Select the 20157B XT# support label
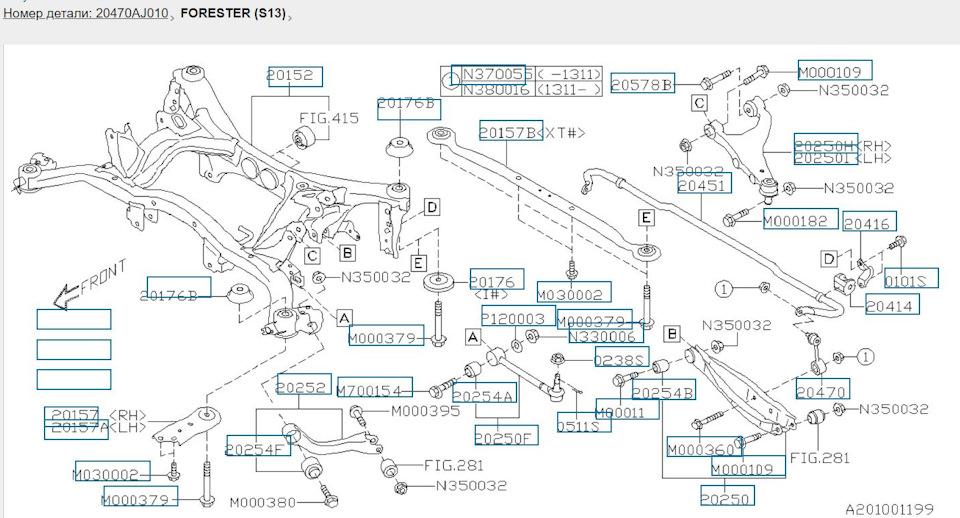The height and width of the screenshot is (518, 960). [511, 130]
